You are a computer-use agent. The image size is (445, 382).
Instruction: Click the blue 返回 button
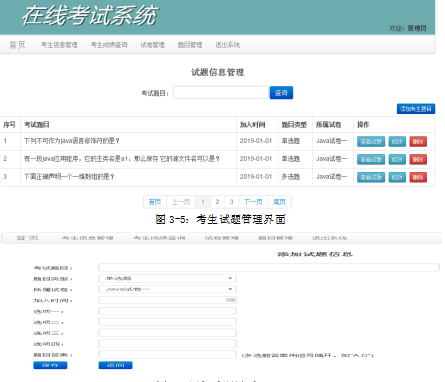[115, 365]
